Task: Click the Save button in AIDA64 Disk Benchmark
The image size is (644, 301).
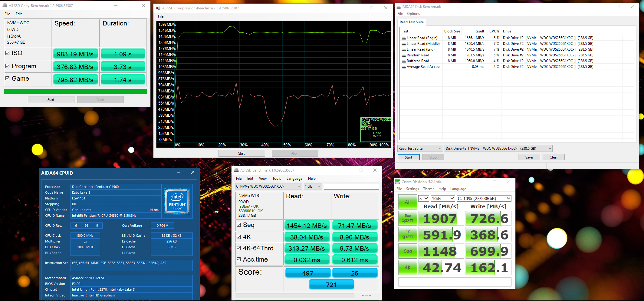Action: (529, 157)
